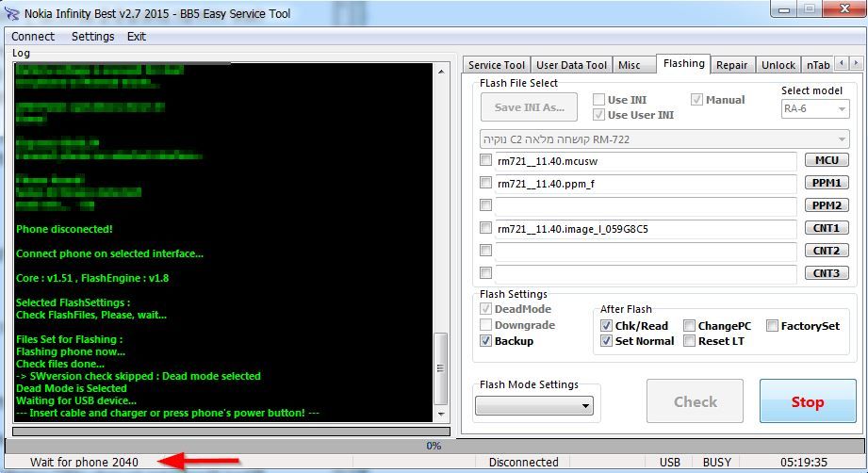Enable the Reset LT checkbox

coord(689,341)
